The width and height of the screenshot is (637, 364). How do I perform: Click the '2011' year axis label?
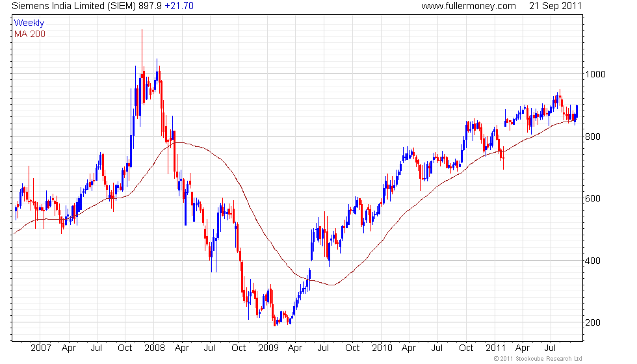[x=495, y=348]
